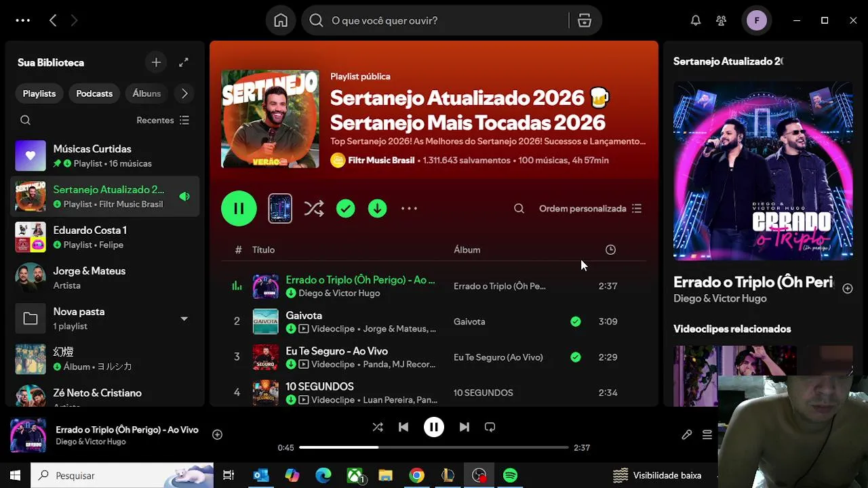Expand the Nova pasta folder arrow

click(184, 319)
